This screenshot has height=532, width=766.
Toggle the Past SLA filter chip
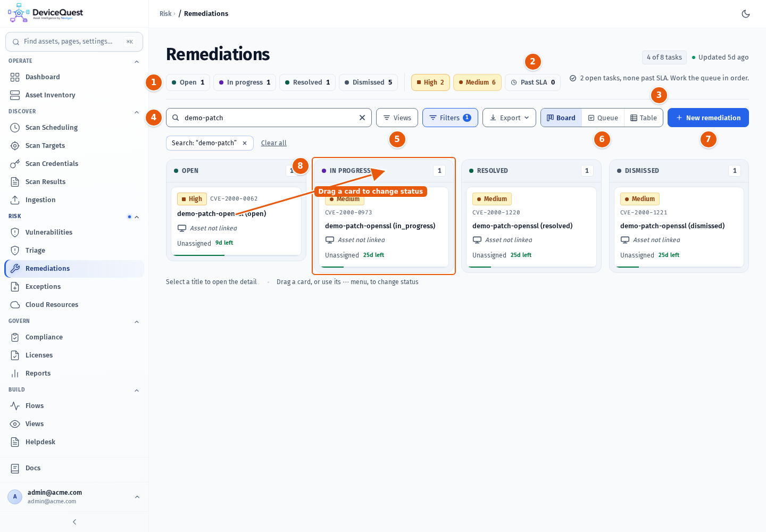[532, 82]
